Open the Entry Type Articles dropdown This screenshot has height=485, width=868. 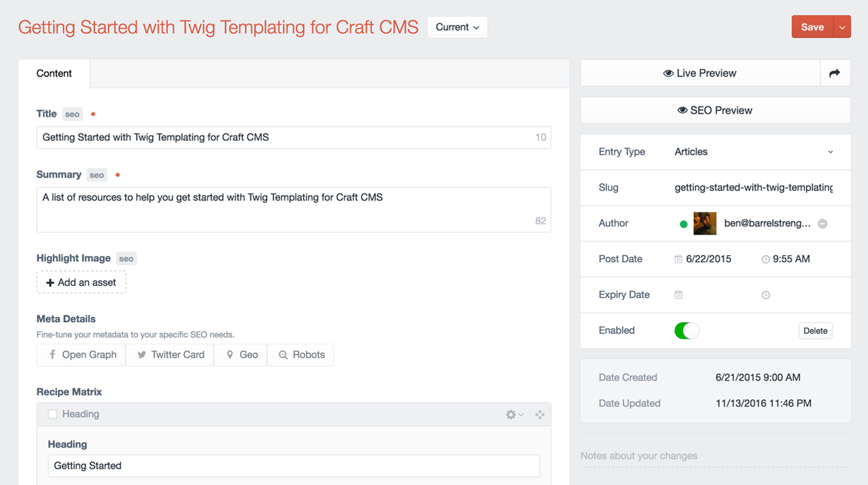tap(753, 152)
